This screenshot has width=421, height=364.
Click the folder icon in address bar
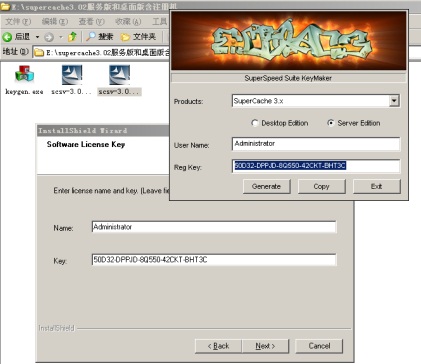(x=39, y=53)
